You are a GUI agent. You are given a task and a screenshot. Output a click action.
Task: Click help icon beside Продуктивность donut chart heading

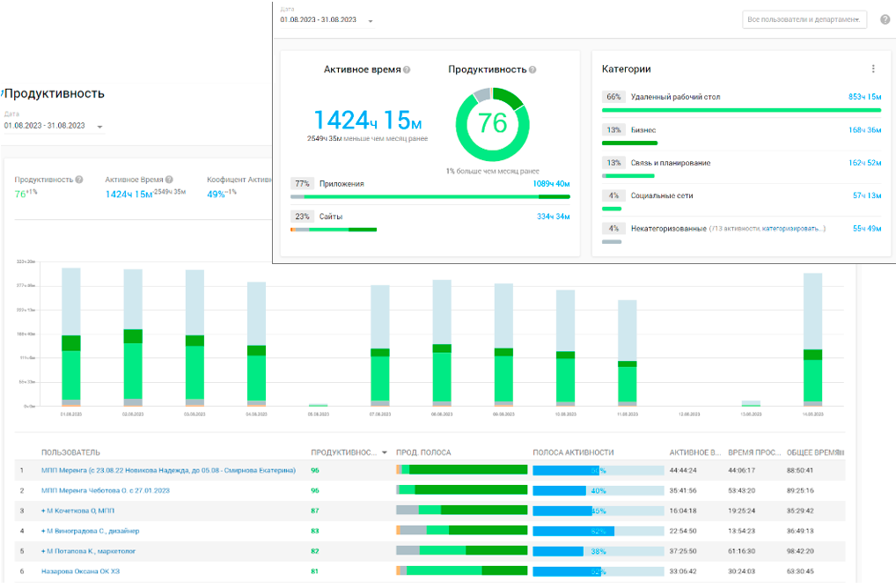click(x=532, y=70)
